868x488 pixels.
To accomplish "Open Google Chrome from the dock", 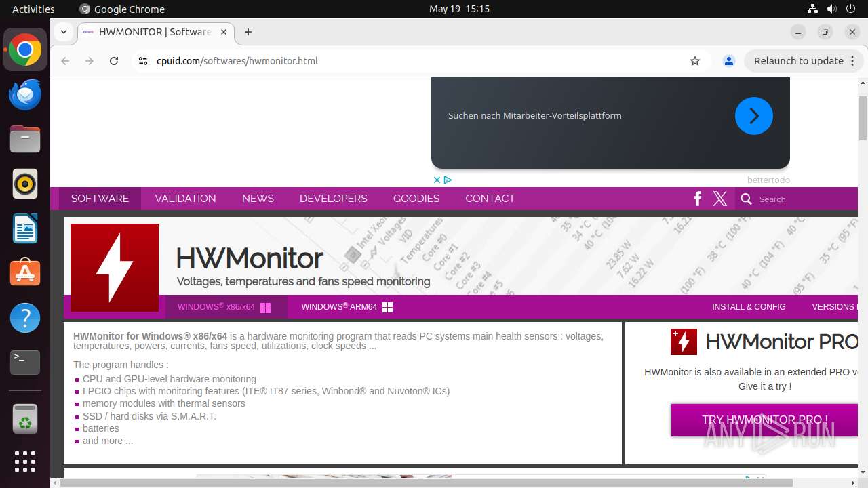I will pos(25,50).
